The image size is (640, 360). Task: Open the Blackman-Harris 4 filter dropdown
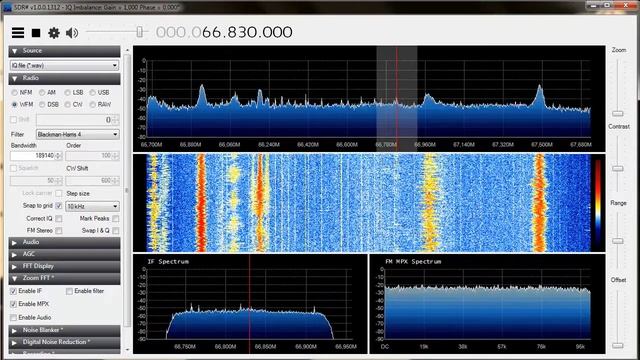(78, 134)
